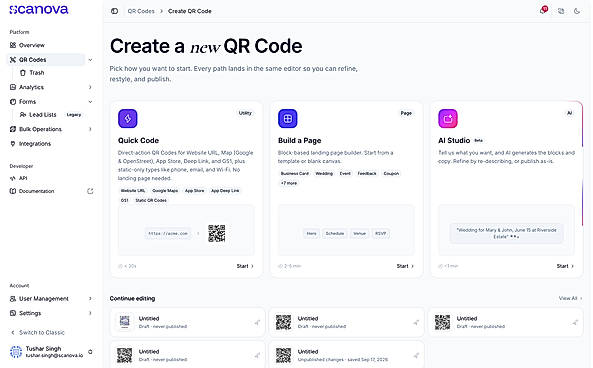Click the RSVP block in page preview
The height and width of the screenshot is (368, 593).
tap(380, 233)
